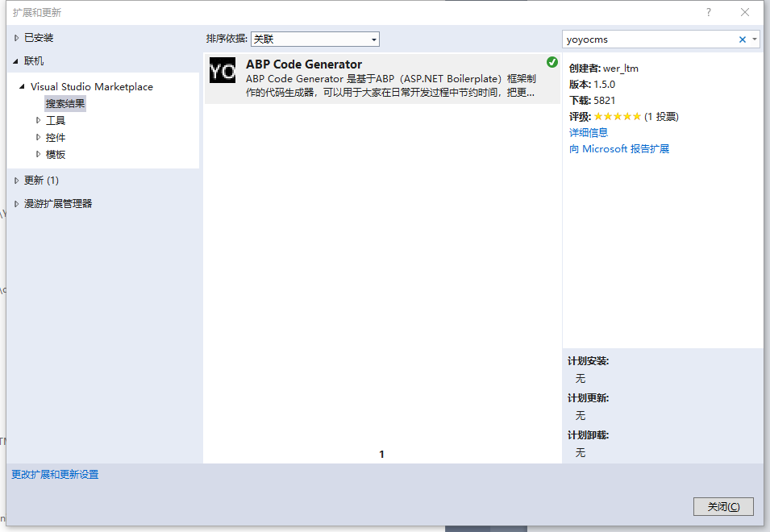This screenshot has height=532, width=770.
Task: Collapse the Visual Studio Marketplace node
Action: 22,86
